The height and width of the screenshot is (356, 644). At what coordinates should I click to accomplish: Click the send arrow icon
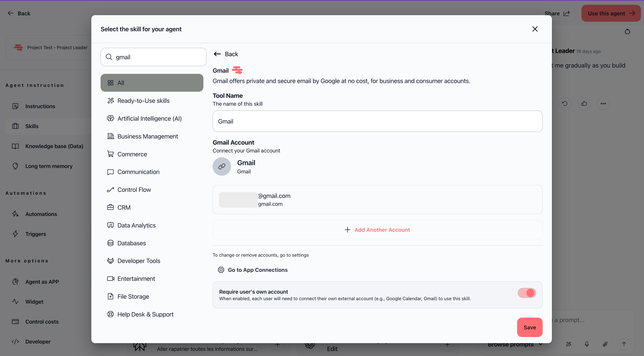pyautogui.click(x=624, y=344)
